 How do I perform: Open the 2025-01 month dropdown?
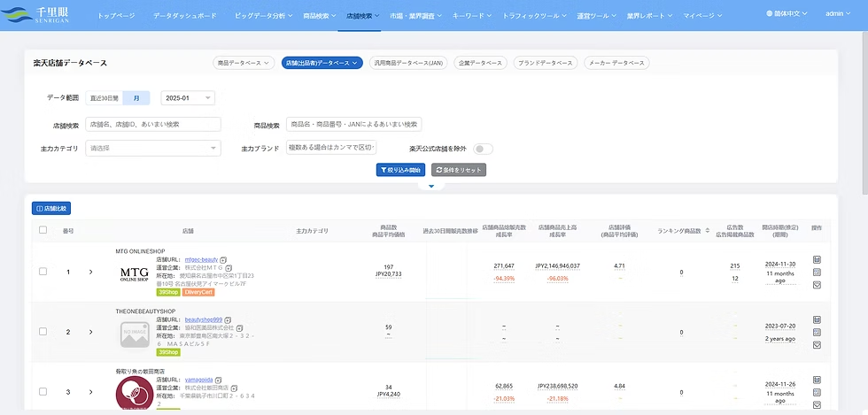tap(188, 98)
